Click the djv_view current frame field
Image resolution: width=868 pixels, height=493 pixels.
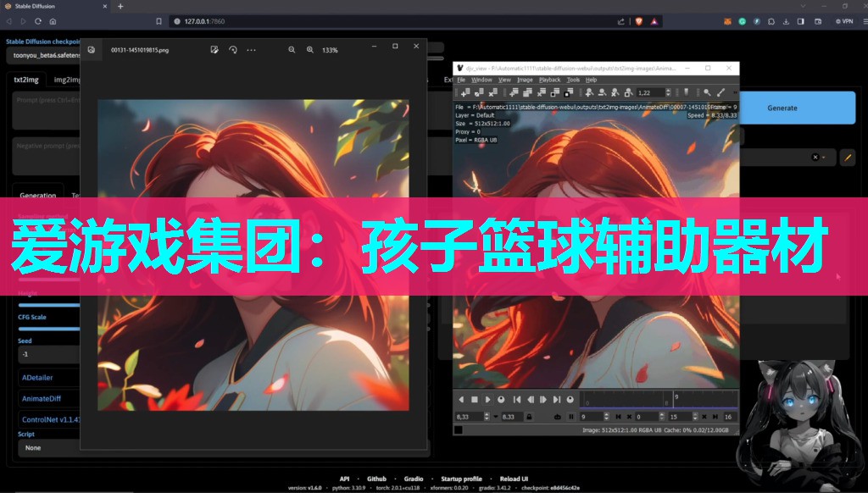click(x=591, y=417)
